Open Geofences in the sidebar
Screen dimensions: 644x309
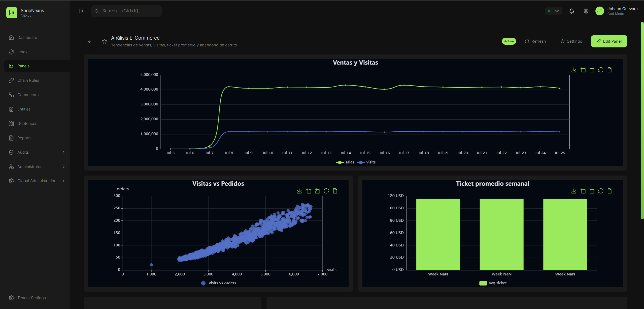tap(37, 124)
